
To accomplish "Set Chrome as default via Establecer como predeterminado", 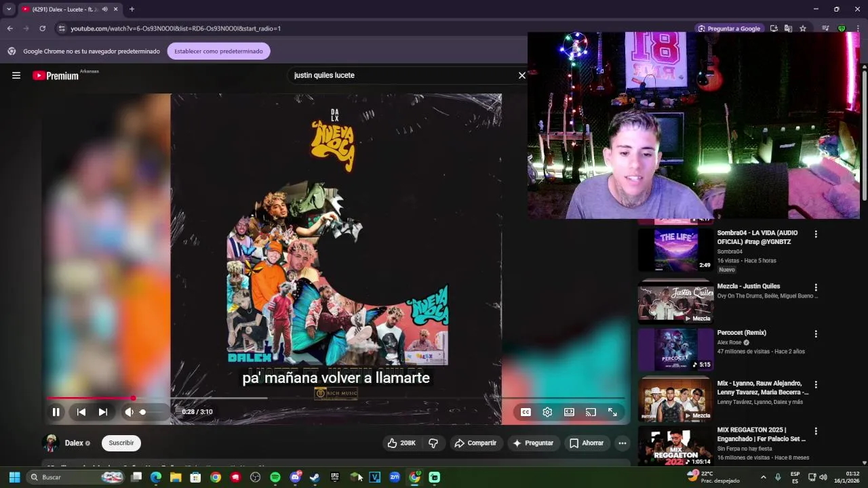I will point(218,52).
